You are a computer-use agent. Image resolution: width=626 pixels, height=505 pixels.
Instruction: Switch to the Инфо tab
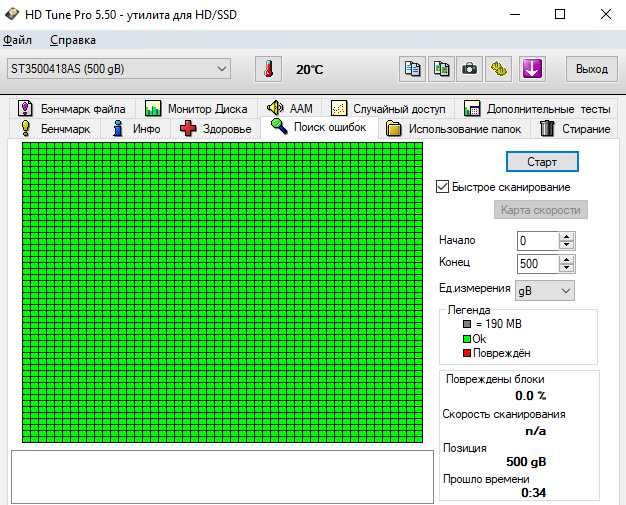(x=137, y=129)
